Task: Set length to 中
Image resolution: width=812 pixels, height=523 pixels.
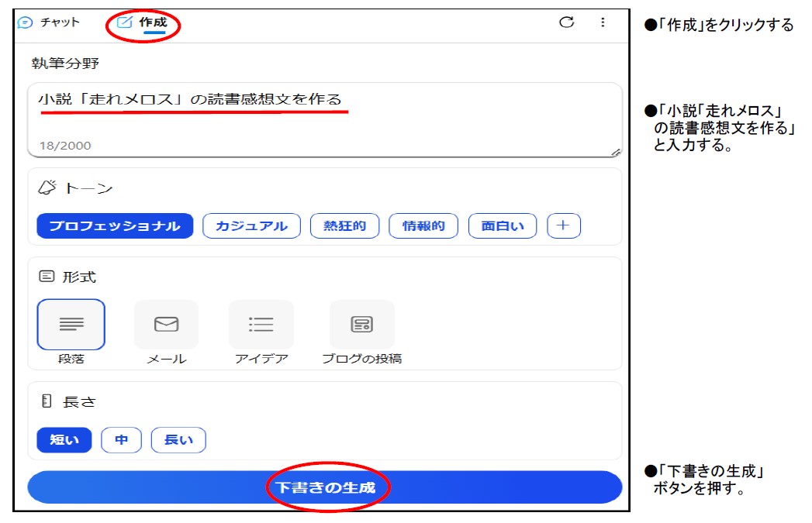Action: (x=122, y=440)
